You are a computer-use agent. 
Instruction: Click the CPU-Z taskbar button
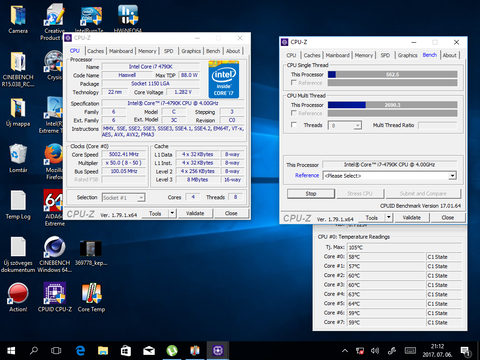coord(218,350)
